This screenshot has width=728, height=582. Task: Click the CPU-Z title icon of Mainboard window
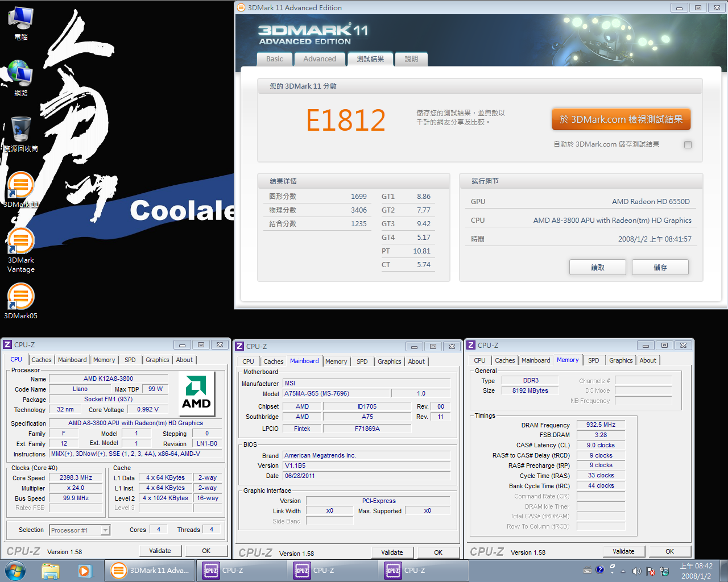pyautogui.click(x=239, y=346)
